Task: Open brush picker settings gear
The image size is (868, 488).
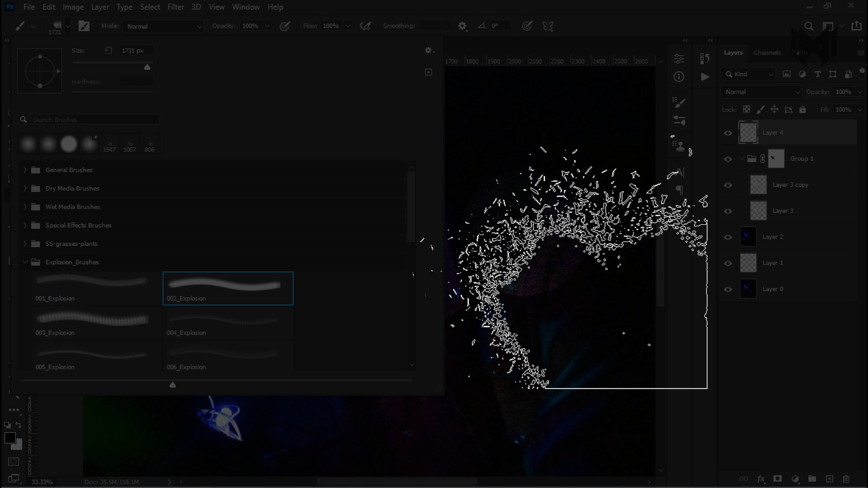Action: (x=429, y=50)
